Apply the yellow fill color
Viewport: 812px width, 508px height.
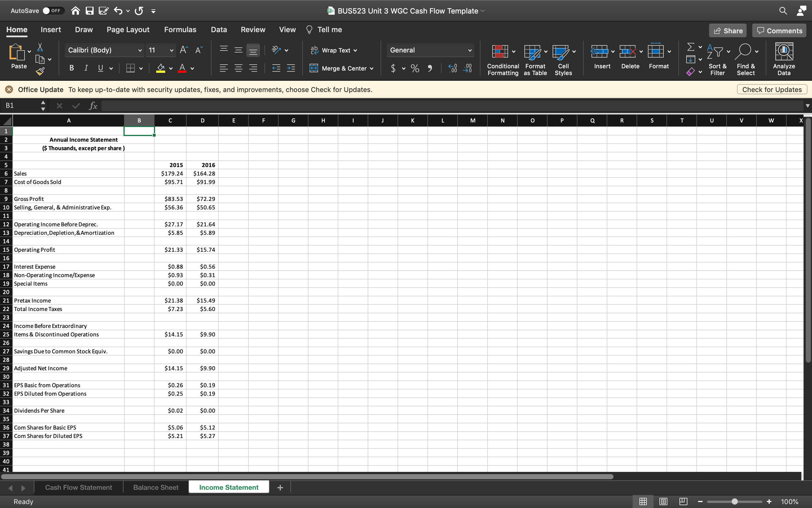coord(161,69)
